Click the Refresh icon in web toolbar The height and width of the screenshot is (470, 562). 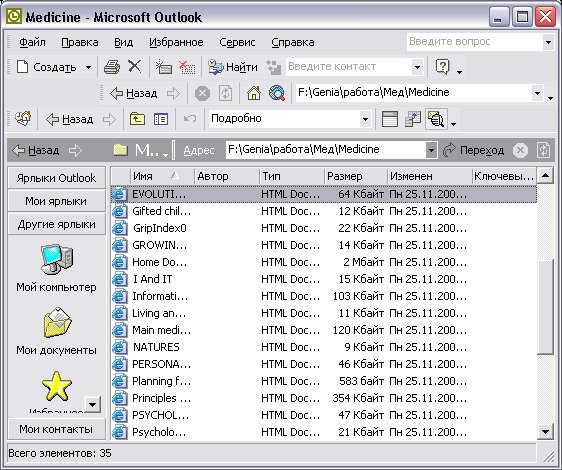tap(225, 94)
